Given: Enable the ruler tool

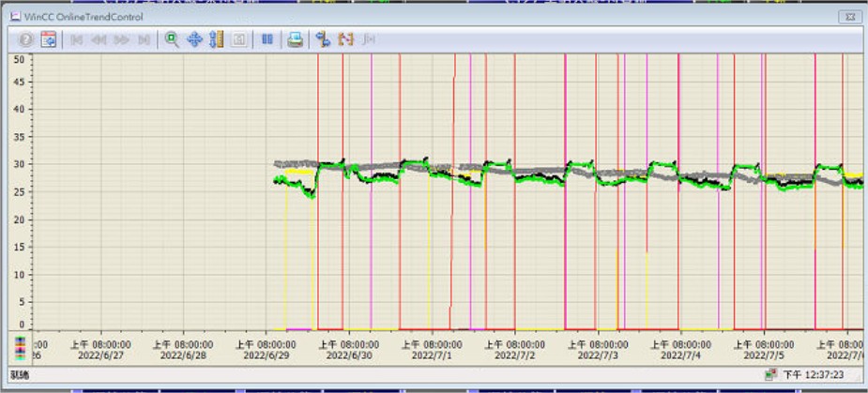Looking at the screenshot, I should tap(217, 39).
